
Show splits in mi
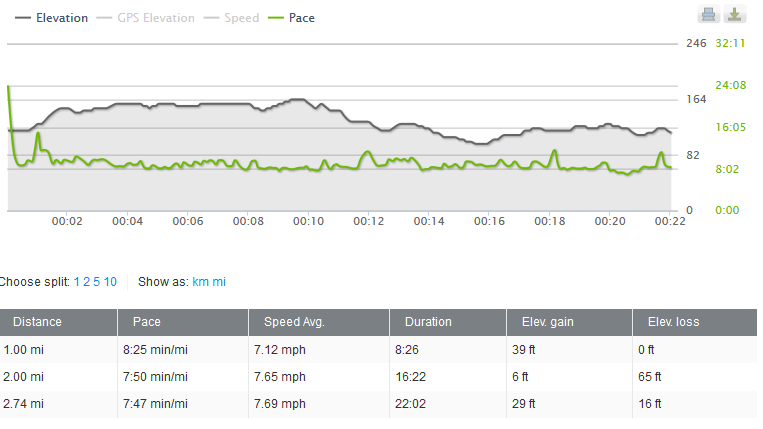coord(218,282)
